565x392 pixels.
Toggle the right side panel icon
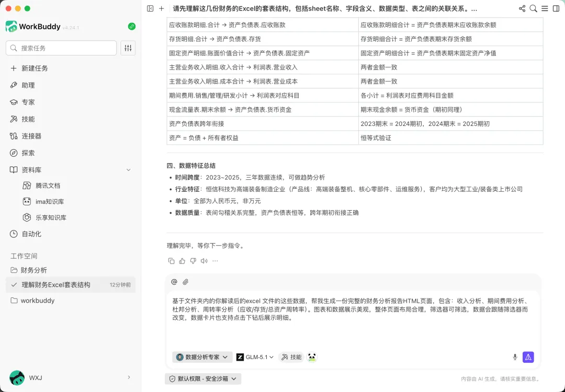click(556, 9)
